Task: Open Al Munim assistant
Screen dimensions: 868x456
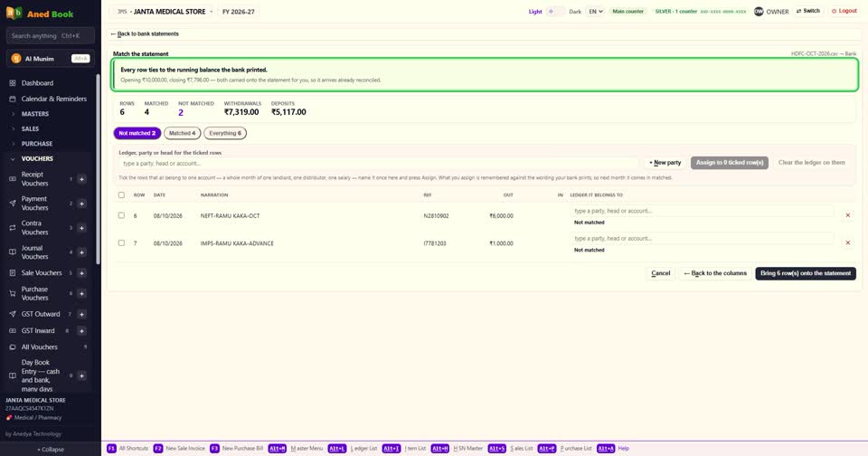Action: tap(51, 58)
